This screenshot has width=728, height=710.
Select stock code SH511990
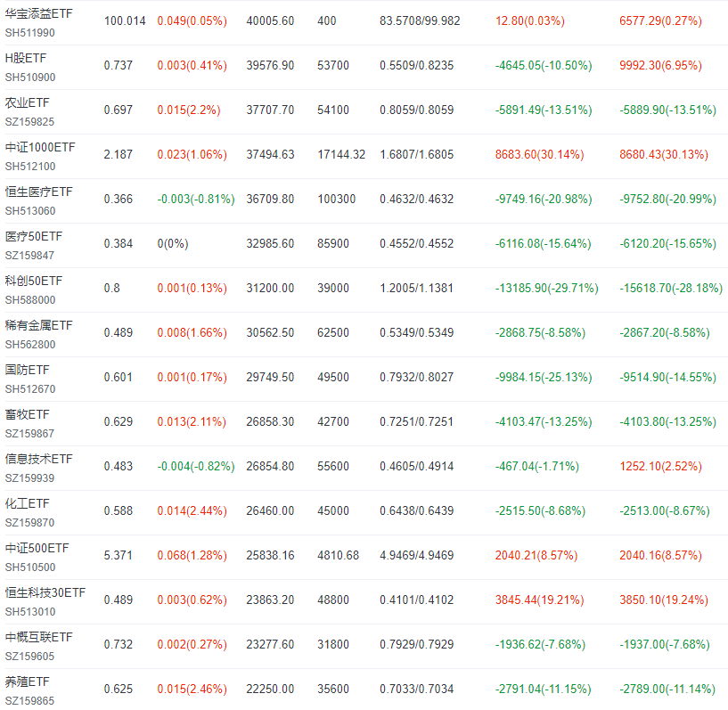tap(29, 33)
